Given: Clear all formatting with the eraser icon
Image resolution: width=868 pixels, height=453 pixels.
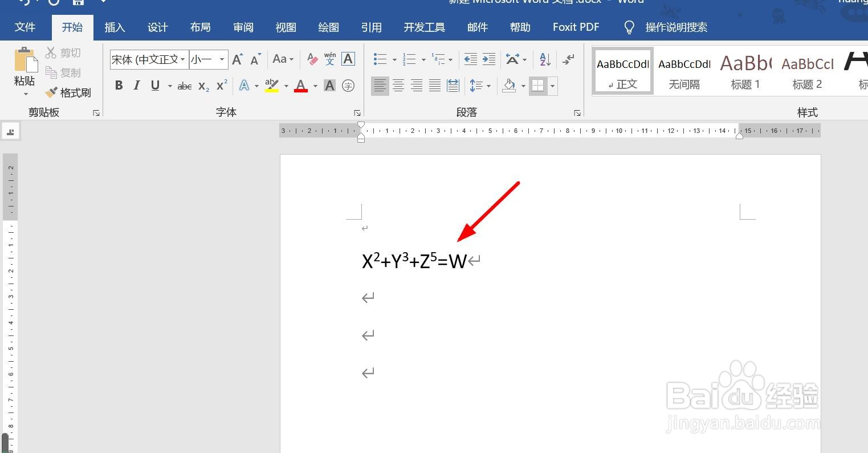Looking at the screenshot, I should [x=312, y=59].
